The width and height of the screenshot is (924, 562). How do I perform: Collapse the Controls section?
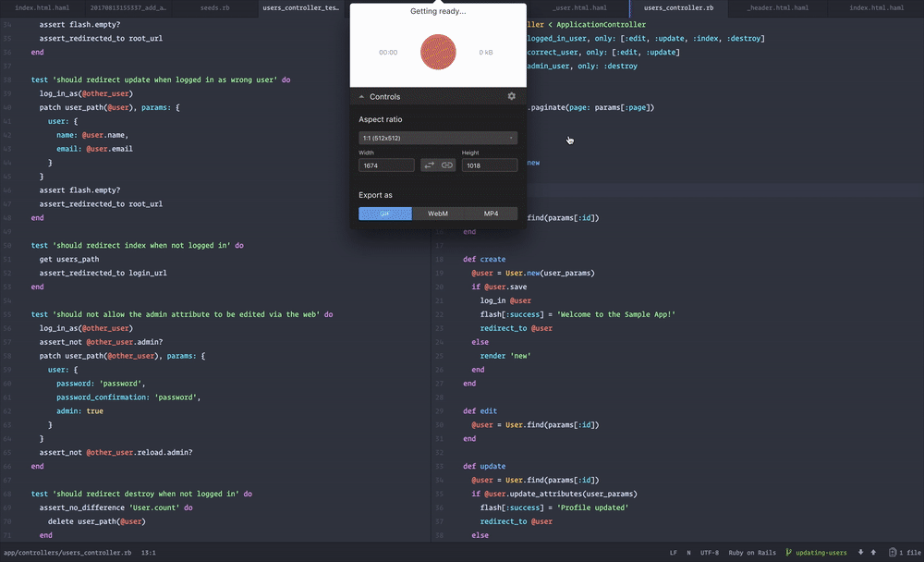(x=361, y=97)
